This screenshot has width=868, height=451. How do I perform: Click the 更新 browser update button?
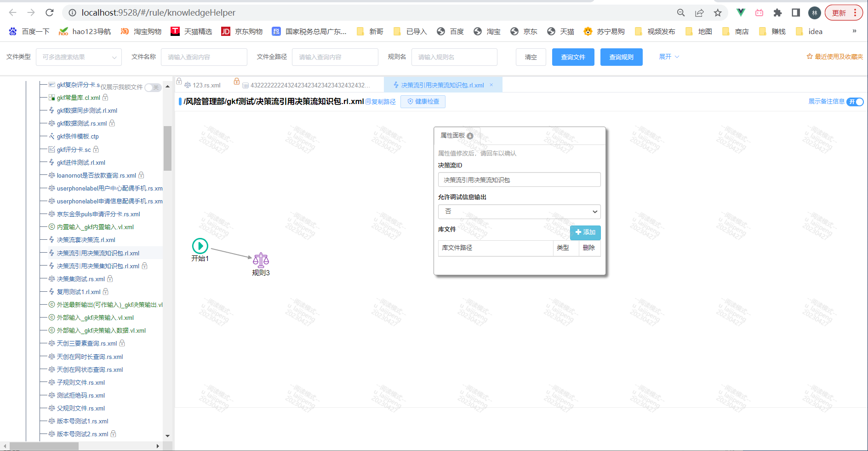coord(844,13)
